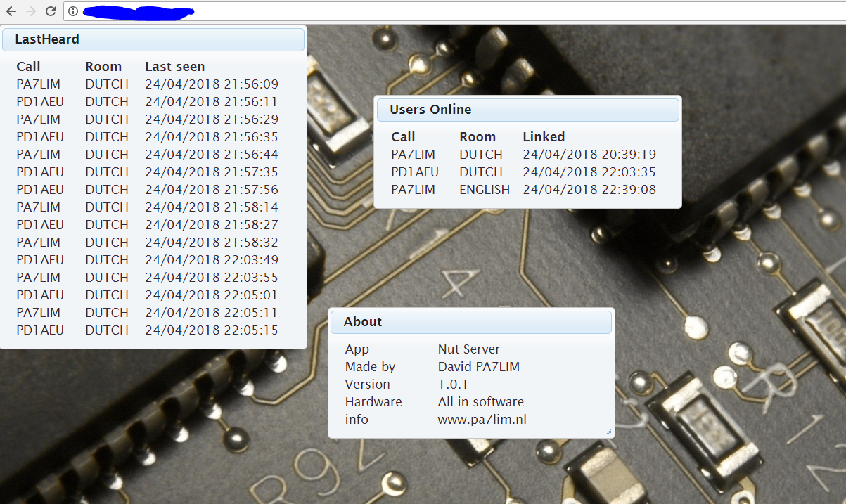Click the site info icon in address bar
The width and height of the screenshot is (846, 504).
click(x=73, y=11)
